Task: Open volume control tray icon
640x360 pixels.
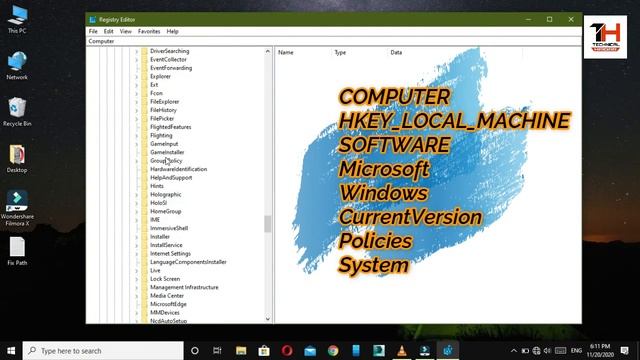Action: 547,351
